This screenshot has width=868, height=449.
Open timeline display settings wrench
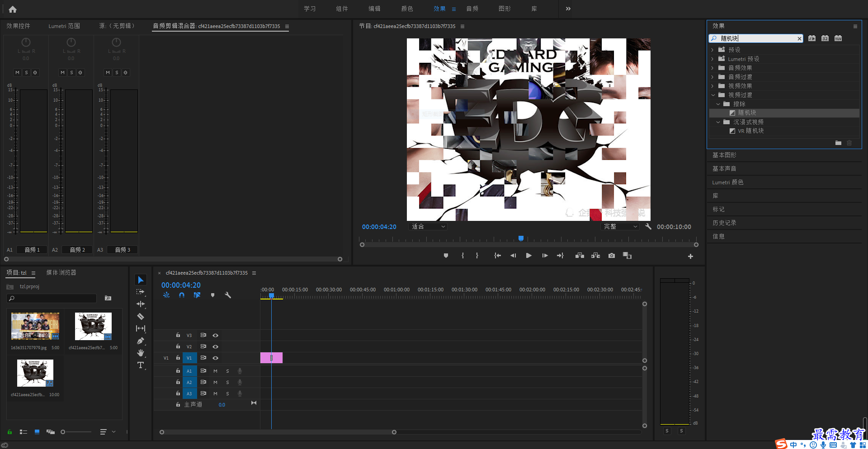point(228,295)
